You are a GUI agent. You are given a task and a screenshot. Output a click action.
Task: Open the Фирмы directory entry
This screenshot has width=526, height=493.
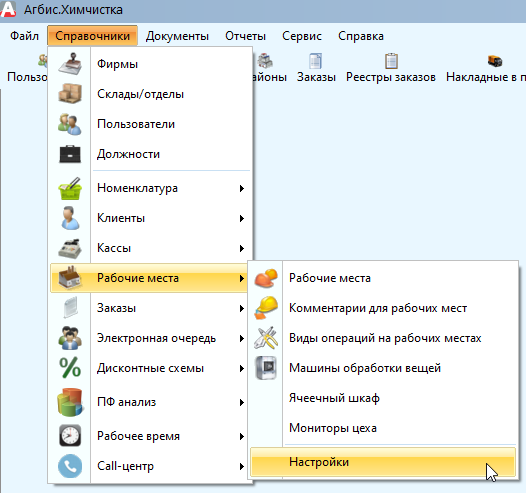coord(151,64)
